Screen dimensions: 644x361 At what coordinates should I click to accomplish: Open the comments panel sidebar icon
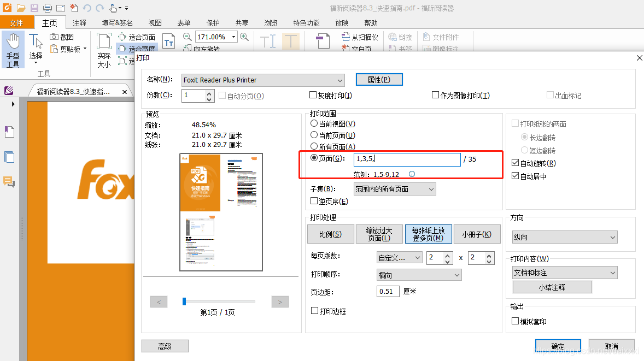click(x=9, y=181)
